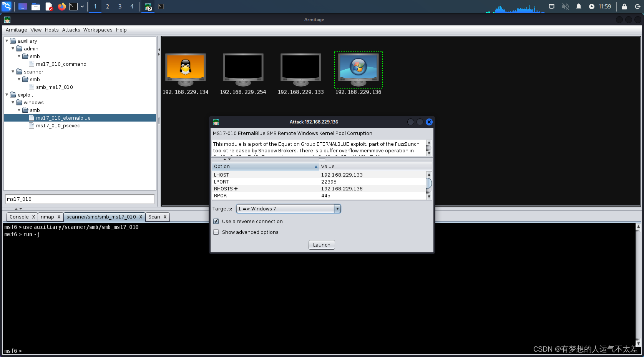Select smb_ms17_010 scanner module
The height and width of the screenshot is (357, 644).
click(x=55, y=87)
